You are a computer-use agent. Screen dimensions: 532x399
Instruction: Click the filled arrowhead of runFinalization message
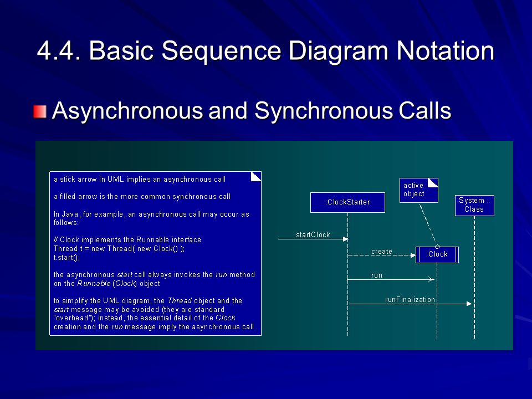(469, 304)
